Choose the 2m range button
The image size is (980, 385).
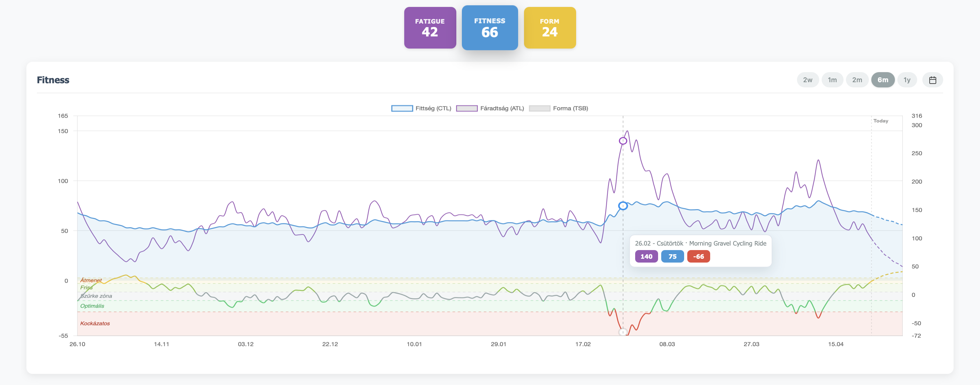857,80
